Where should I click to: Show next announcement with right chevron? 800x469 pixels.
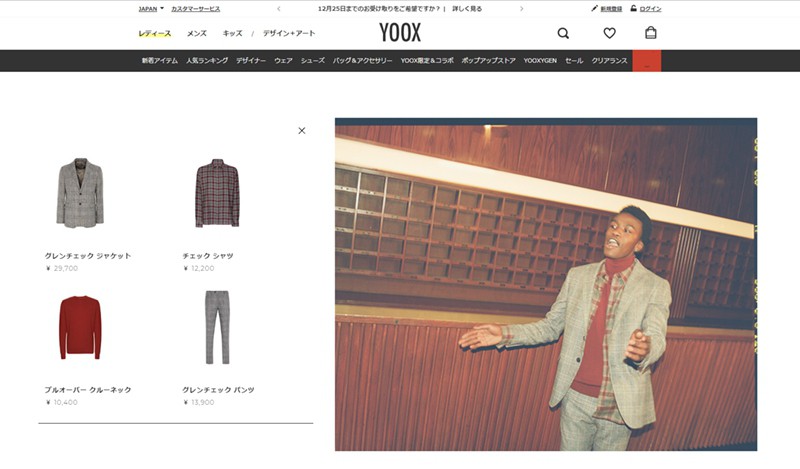point(521,9)
